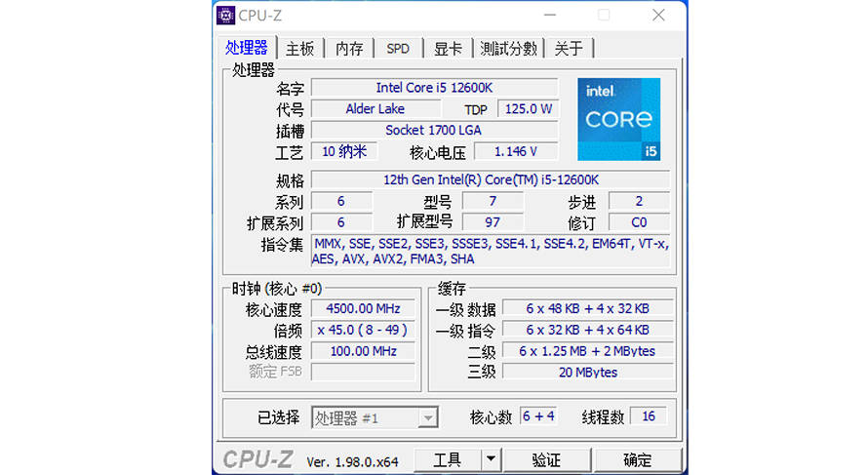Screen dimensions: 868x475
Task: Open the 测試分數 benchmark tab
Action: pos(509,49)
